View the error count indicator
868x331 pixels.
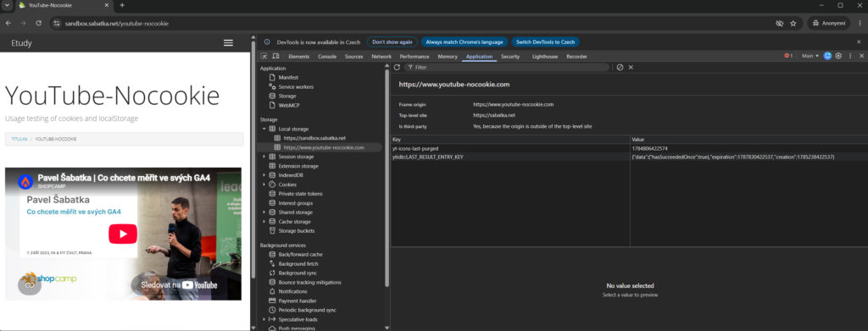[x=788, y=56]
